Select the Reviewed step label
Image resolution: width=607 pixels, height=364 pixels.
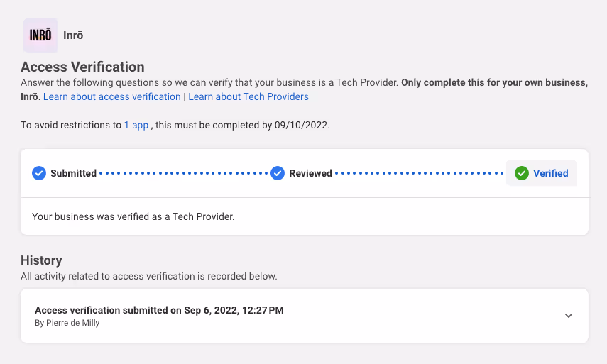pos(310,173)
